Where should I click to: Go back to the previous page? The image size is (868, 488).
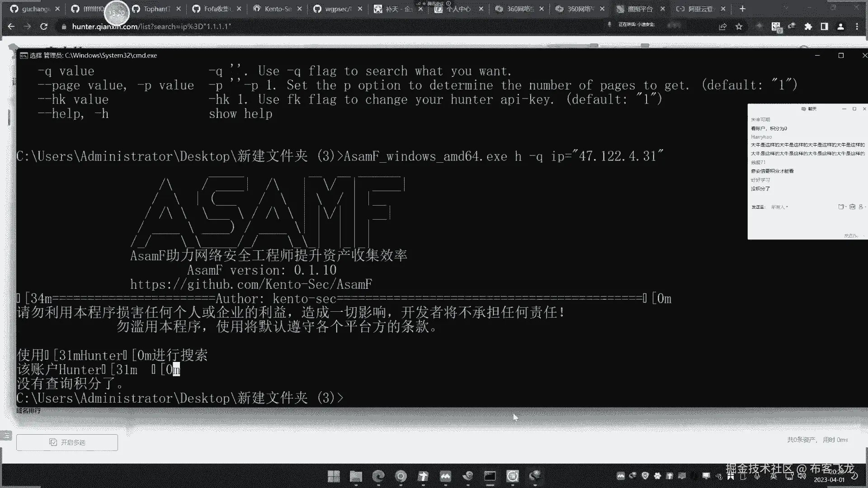(x=11, y=27)
